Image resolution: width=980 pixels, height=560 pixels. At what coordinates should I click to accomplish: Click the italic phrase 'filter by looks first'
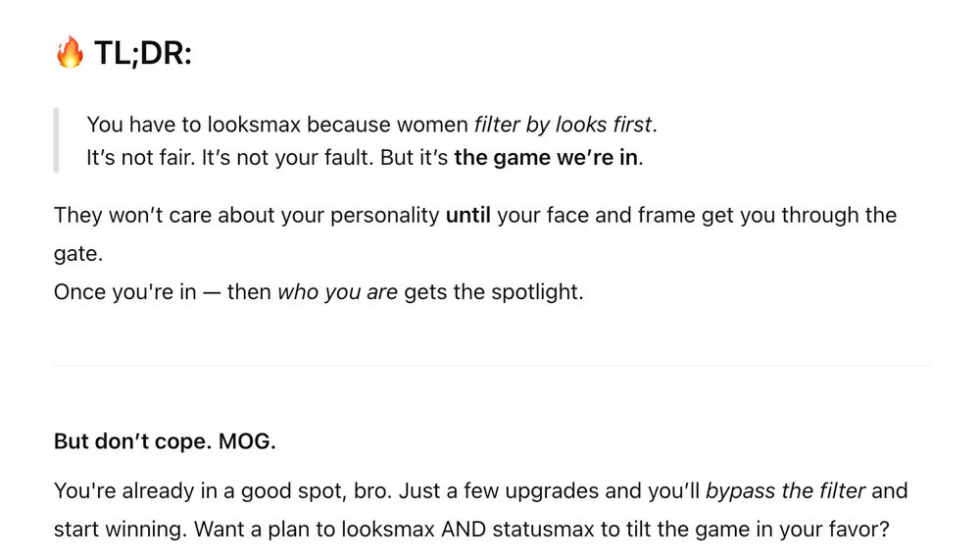[563, 125]
